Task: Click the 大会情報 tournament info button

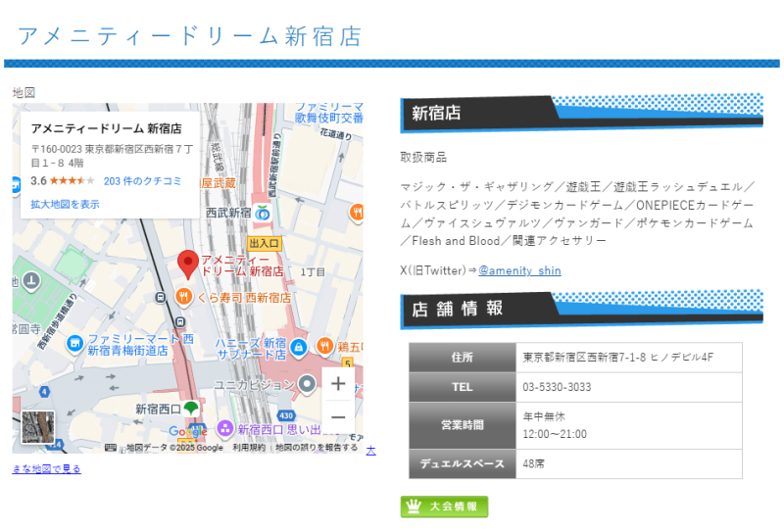Action: click(x=444, y=507)
